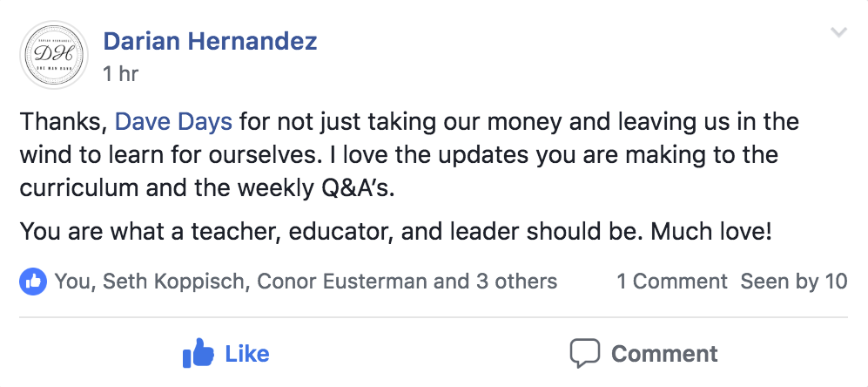Image resolution: width=868 pixels, height=387 pixels.
Task: Click the Comment text label
Action: 664,354
